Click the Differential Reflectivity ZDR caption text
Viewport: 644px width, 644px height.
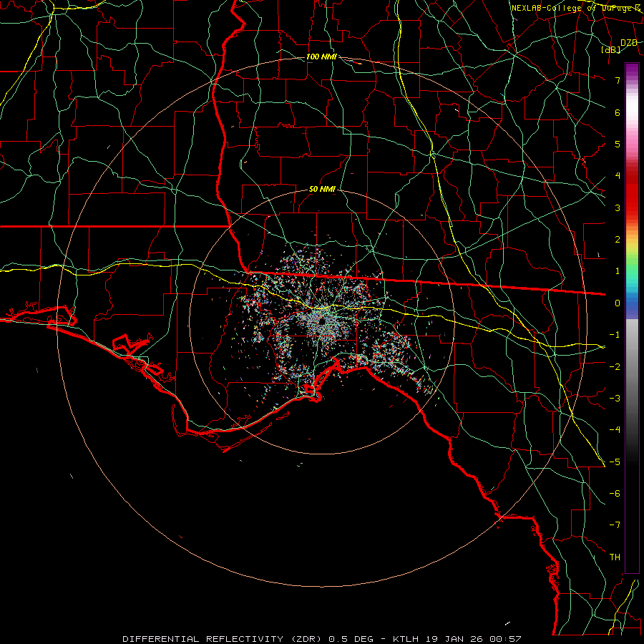click(224, 639)
